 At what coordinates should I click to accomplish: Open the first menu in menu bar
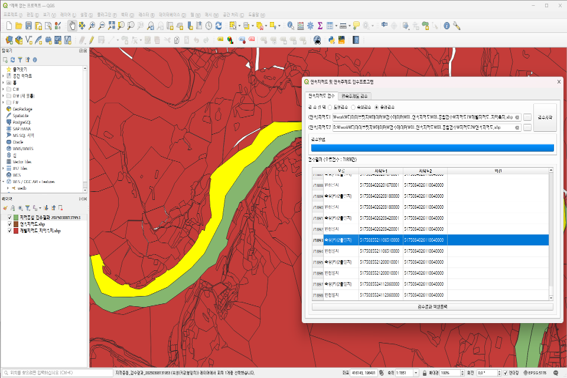[x=13, y=15]
